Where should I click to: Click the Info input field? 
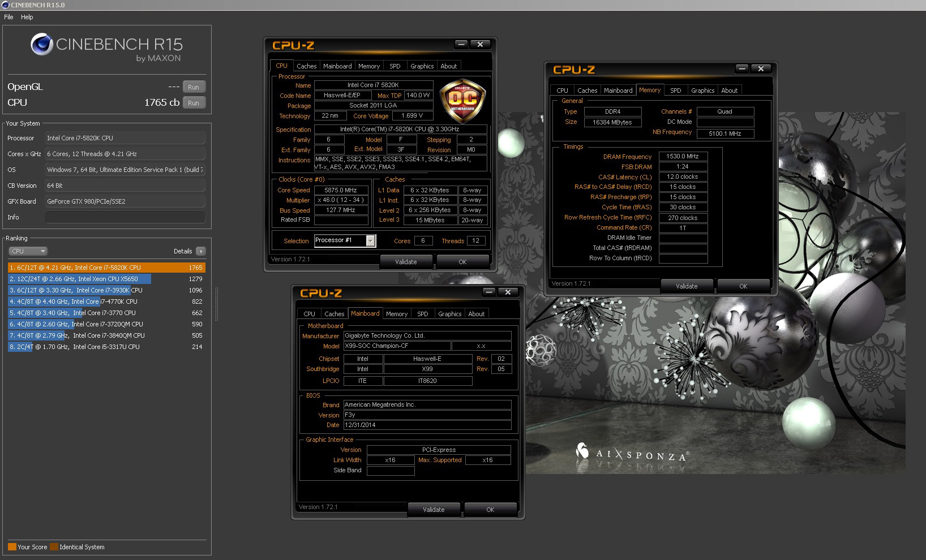125,217
